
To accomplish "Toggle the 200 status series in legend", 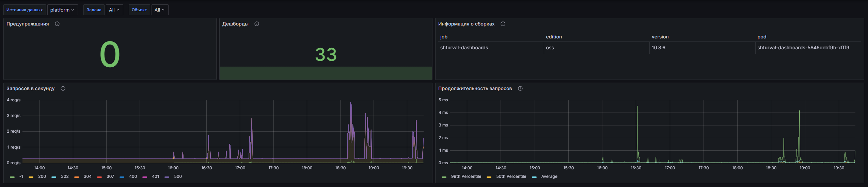I will coord(42,176).
